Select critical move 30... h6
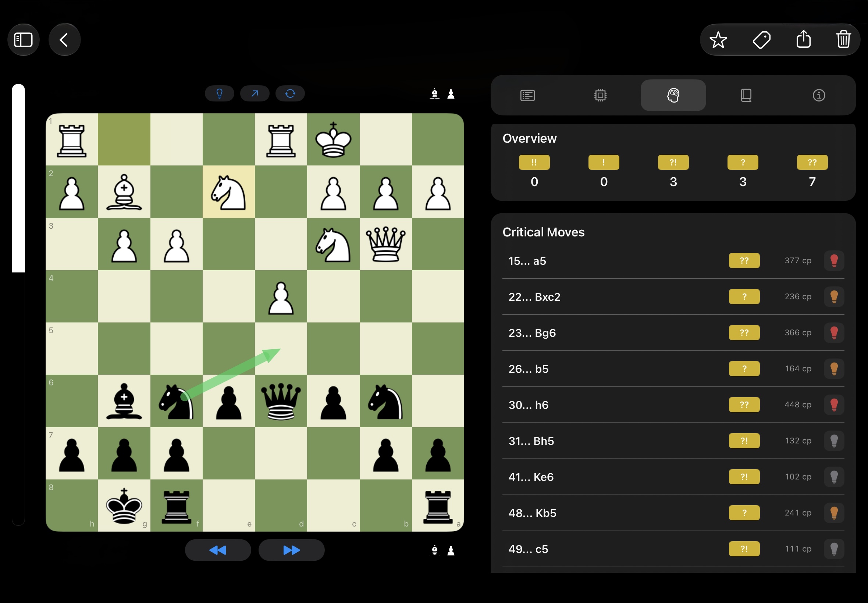 pos(673,405)
